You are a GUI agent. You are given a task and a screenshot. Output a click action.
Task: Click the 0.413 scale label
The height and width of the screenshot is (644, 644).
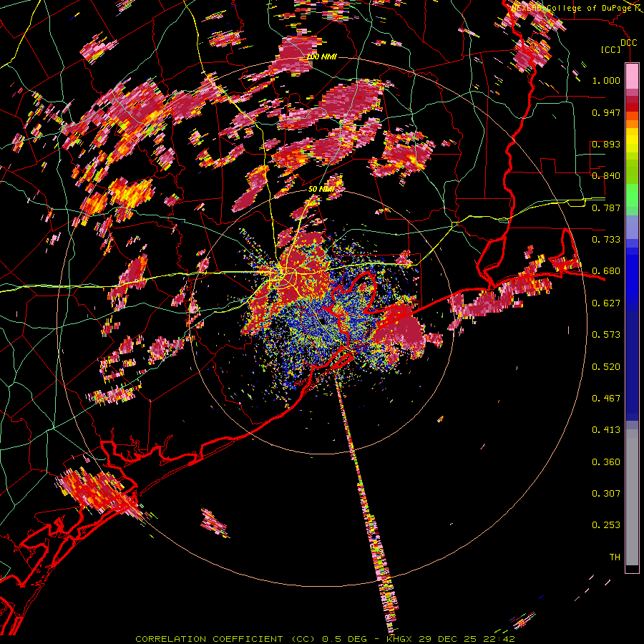click(x=606, y=429)
